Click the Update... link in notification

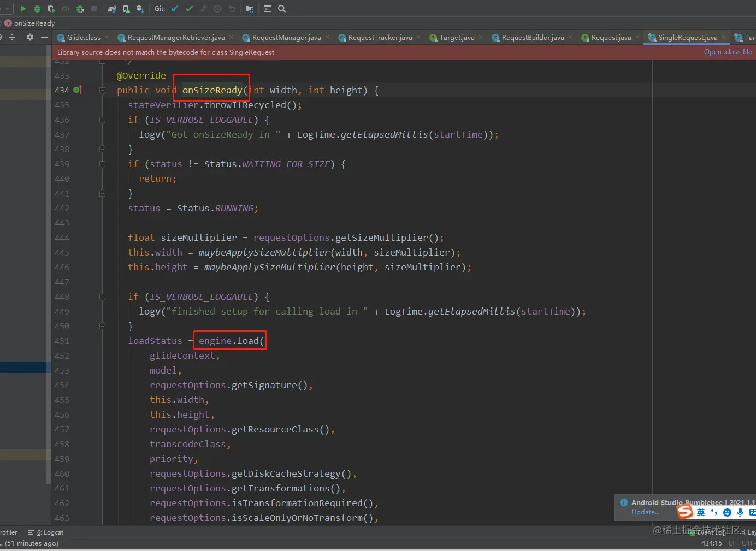pos(645,512)
